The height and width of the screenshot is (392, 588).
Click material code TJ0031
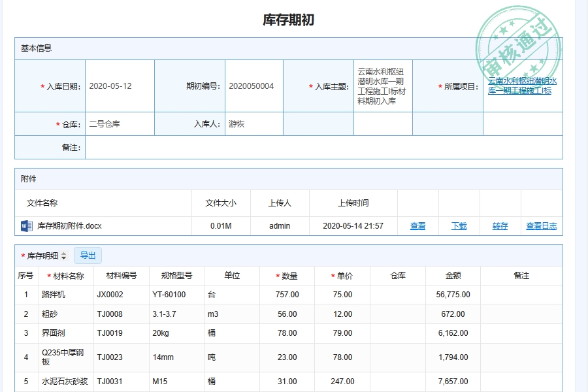[x=110, y=382]
